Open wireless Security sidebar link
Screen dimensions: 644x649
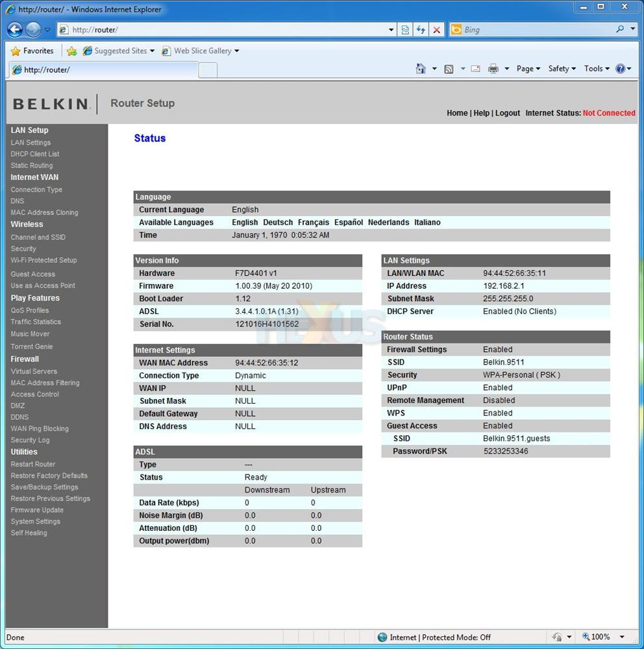click(x=23, y=249)
